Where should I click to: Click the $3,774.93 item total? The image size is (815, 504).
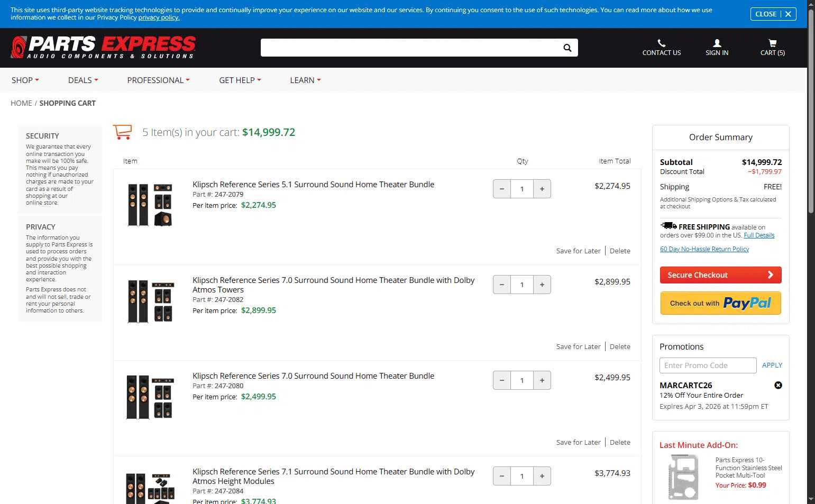[x=612, y=473]
